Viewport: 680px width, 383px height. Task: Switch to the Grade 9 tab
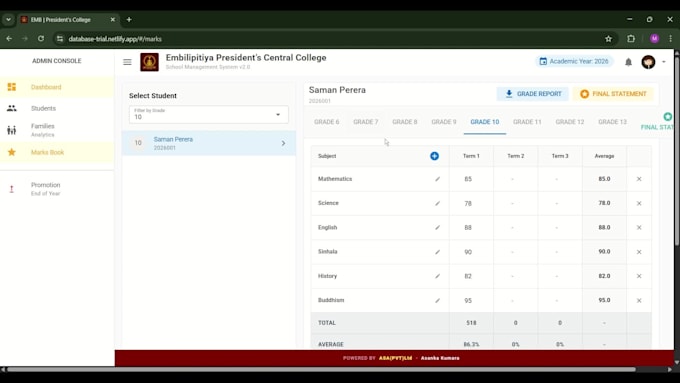444,122
